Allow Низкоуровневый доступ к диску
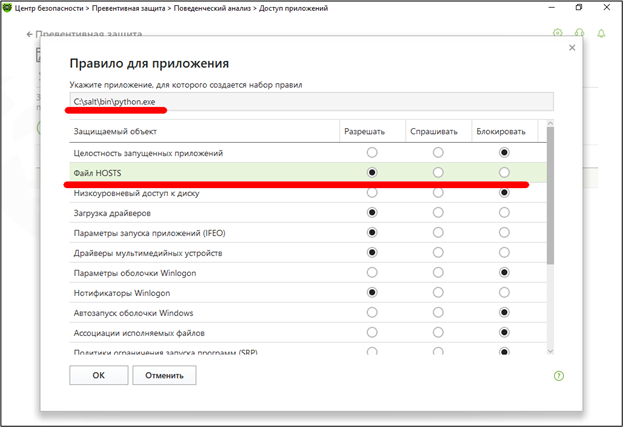The width and height of the screenshot is (623, 427). click(372, 193)
